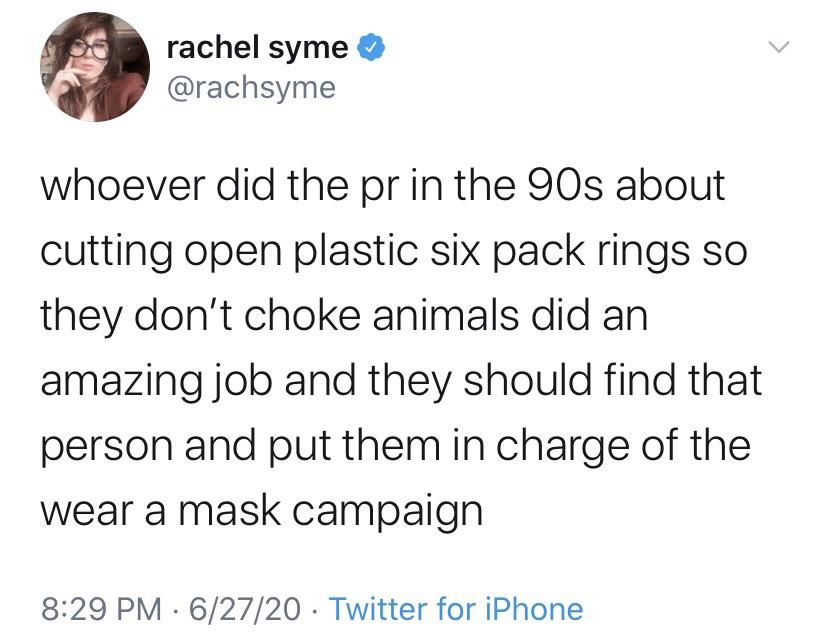Visit the @rachsyme handle link
Image resolution: width=828 pixels, height=642 pixels.
(251, 88)
